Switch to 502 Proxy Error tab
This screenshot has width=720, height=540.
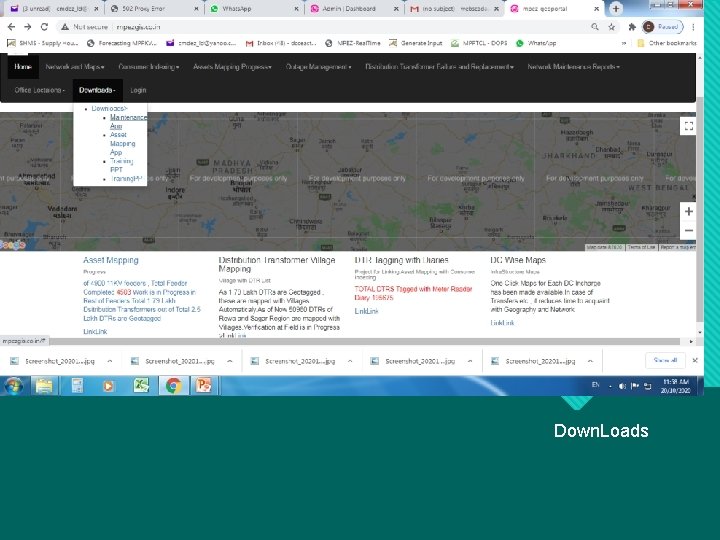(x=153, y=8)
